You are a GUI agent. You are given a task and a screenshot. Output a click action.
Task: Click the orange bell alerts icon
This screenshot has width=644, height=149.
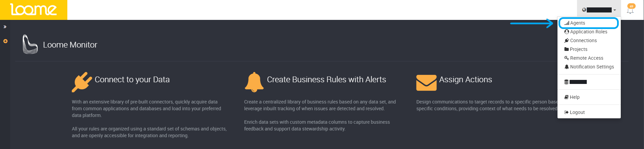coord(254,82)
